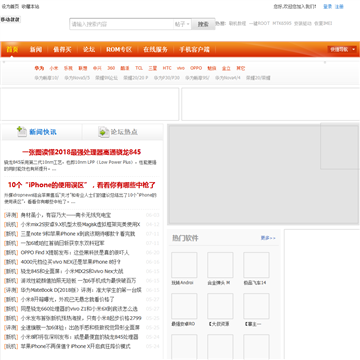The width and height of the screenshot is (360, 360).
Task: Click the 论坛热点 tab green arrow icon
Action: pyautogui.click(x=104, y=132)
